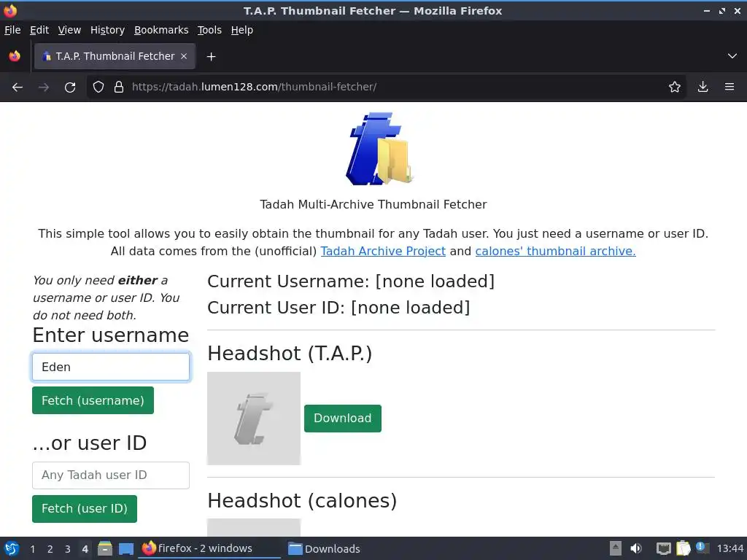Screen dimensions: 747x560
Task: Open the History menu
Action: pos(107,30)
